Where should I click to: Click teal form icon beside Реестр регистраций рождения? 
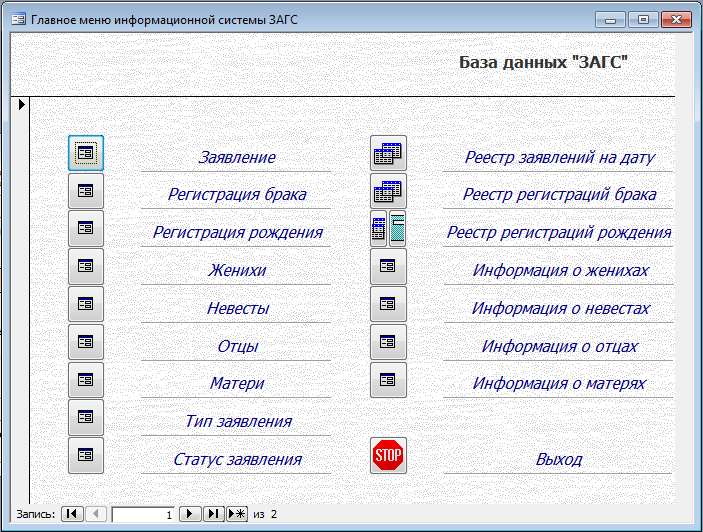coord(398,229)
